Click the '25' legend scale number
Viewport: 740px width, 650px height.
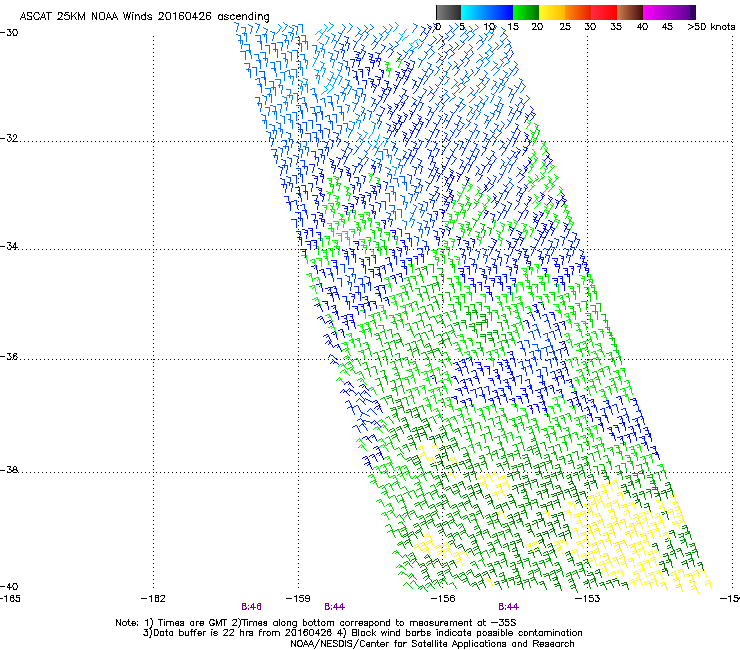pos(565,27)
